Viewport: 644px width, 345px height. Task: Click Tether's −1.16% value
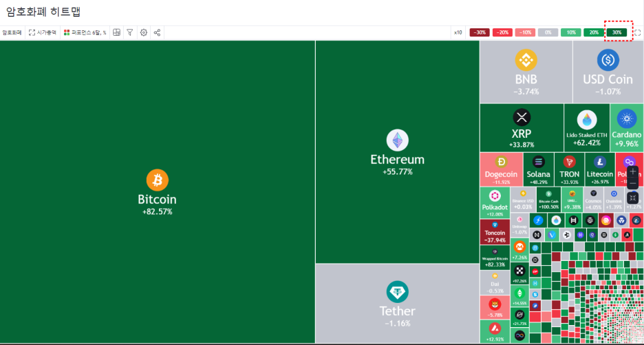pyautogui.click(x=397, y=323)
